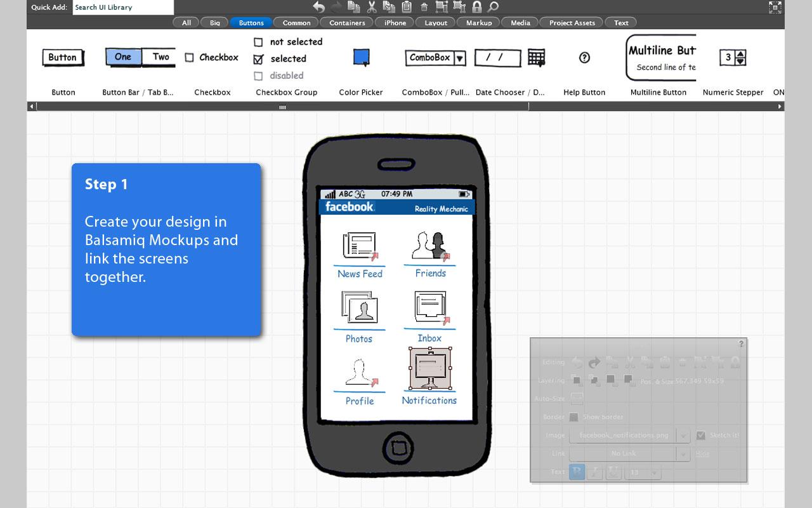Click the Hide link in the inspector
812x508 pixels.
[x=702, y=453]
